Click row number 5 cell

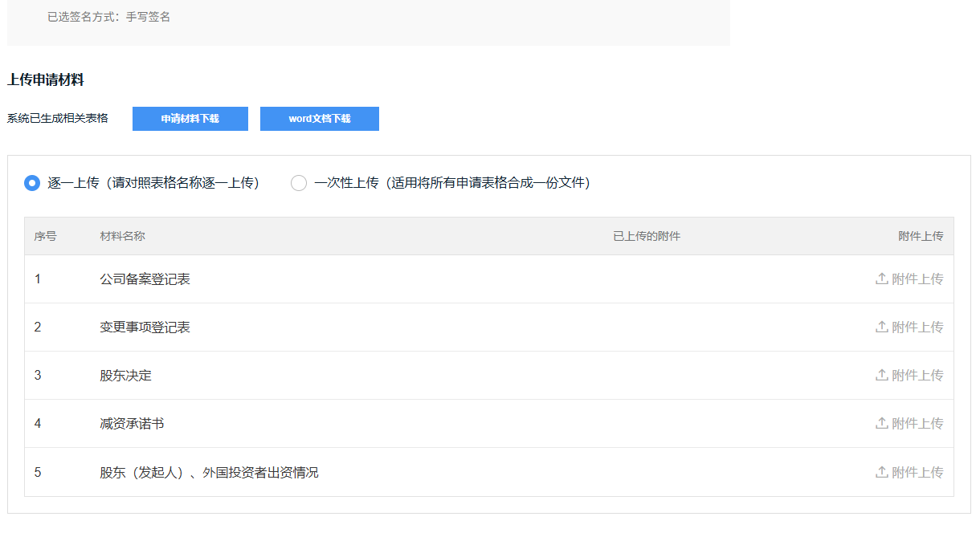click(38, 472)
